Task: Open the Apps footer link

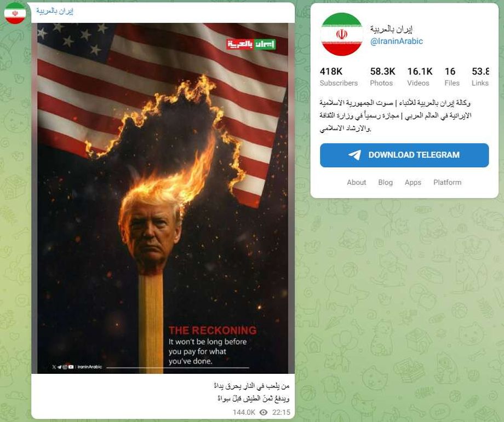Action: point(413,182)
